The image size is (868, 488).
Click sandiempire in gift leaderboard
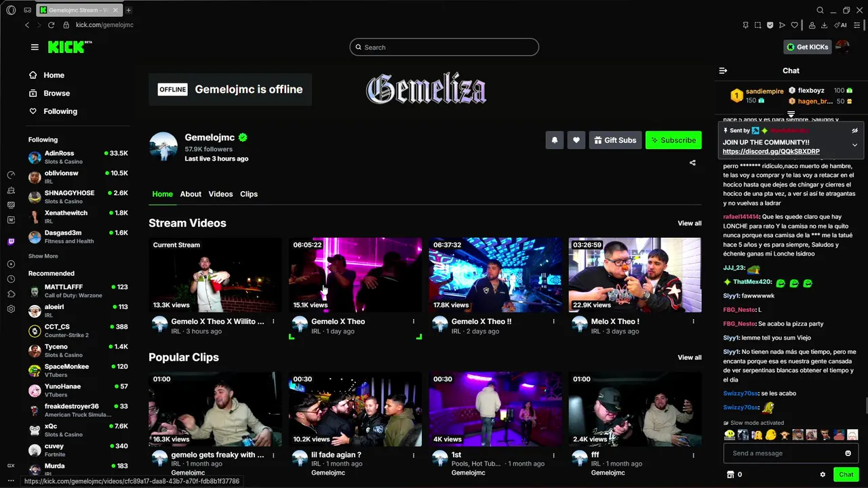click(x=764, y=91)
